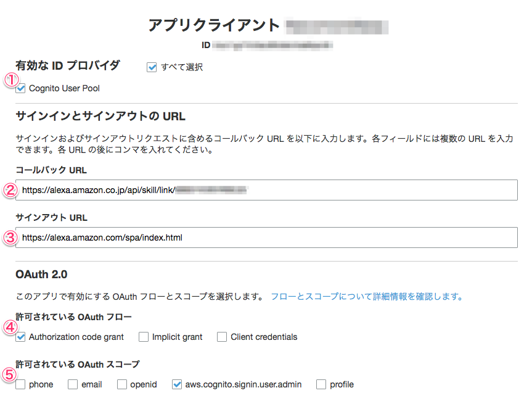This screenshot has width=532, height=409.
Task: Click circled number 1 annotation marker
Action: [10, 80]
